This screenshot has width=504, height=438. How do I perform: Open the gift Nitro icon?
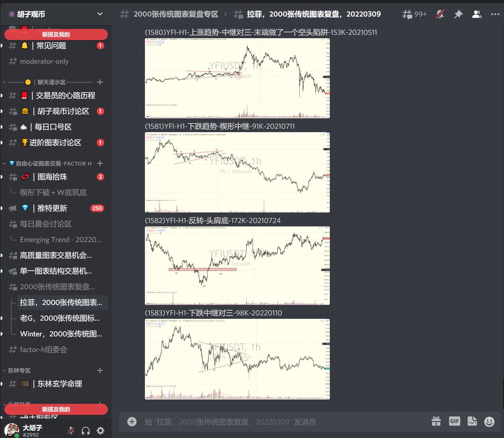tap(436, 422)
